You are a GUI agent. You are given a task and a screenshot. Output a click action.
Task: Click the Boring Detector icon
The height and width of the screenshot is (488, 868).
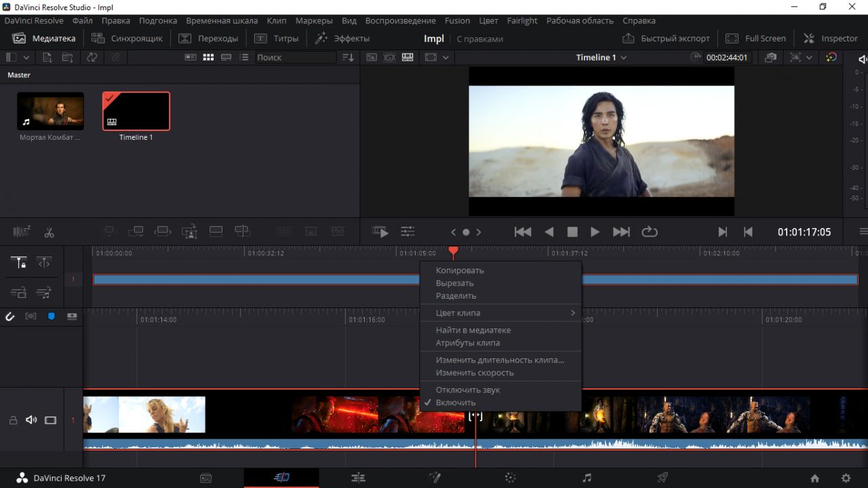22,232
